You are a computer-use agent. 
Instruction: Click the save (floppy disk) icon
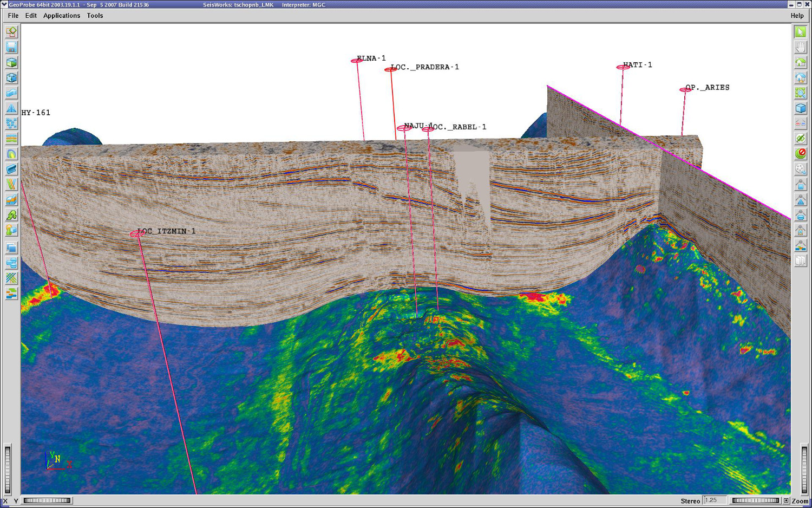click(11, 47)
